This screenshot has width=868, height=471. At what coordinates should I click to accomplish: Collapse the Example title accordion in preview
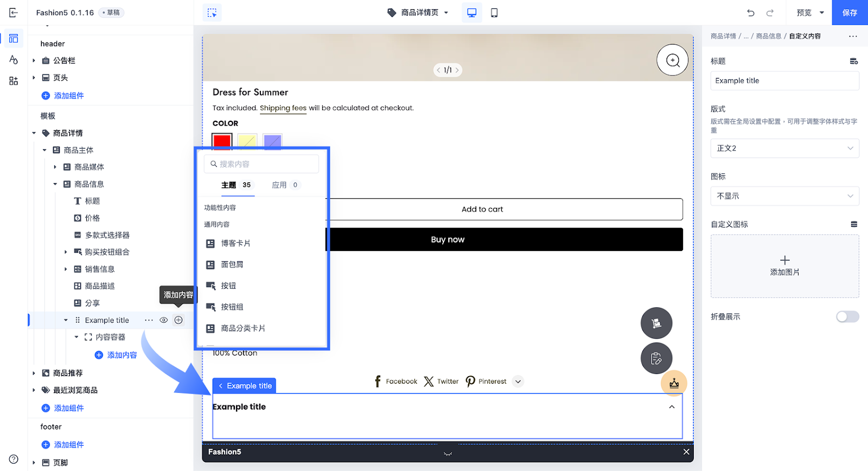(672, 407)
